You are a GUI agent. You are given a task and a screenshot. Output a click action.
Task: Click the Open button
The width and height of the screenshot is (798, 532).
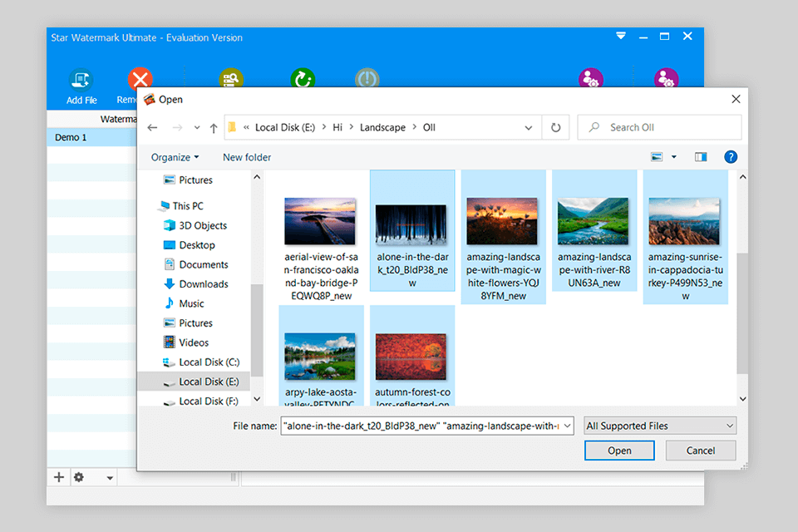[x=619, y=451]
